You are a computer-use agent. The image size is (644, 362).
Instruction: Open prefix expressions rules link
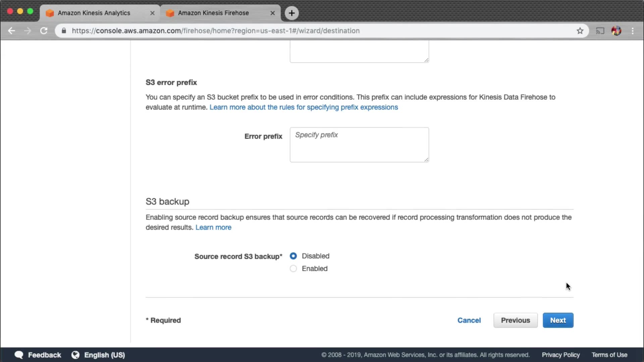click(304, 107)
